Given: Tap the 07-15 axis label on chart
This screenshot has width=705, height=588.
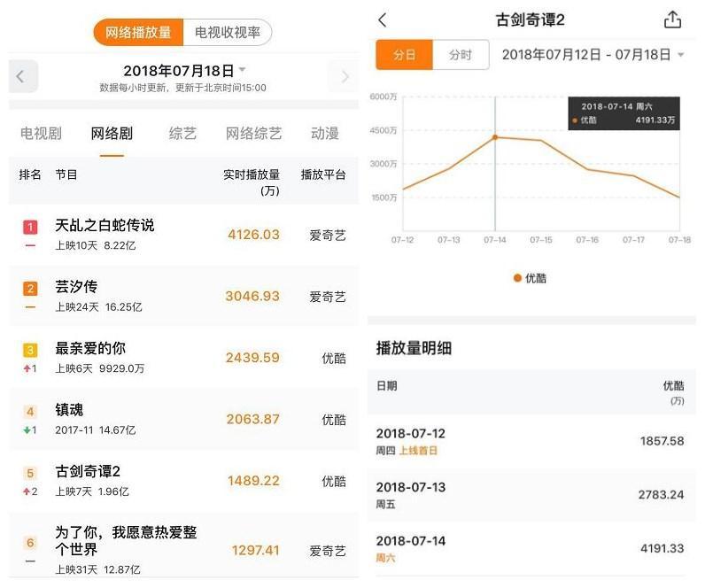Looking at the screenshot, I should point(541,240).
